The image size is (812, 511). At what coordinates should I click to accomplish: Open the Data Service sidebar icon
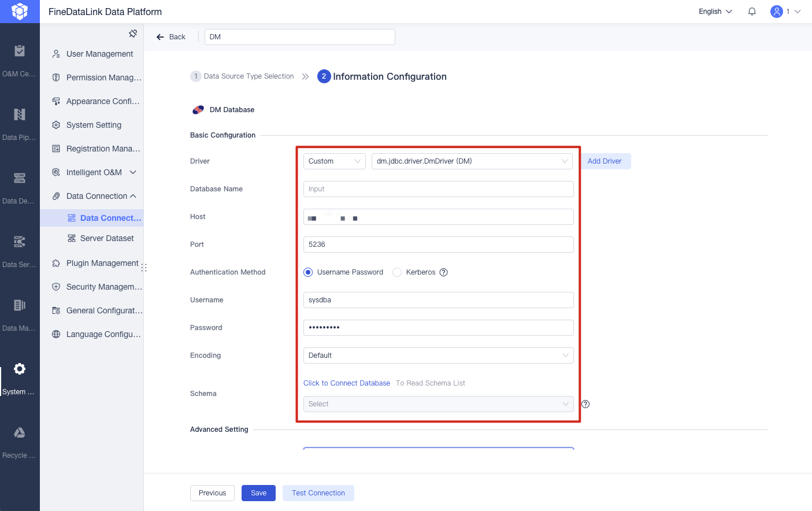(20, 242)
